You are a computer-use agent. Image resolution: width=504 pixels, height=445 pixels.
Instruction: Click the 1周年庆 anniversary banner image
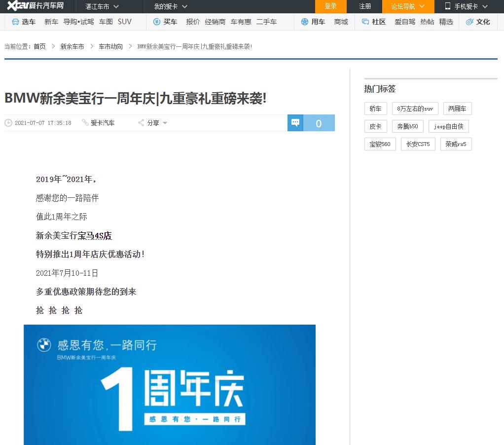[170, 384]
